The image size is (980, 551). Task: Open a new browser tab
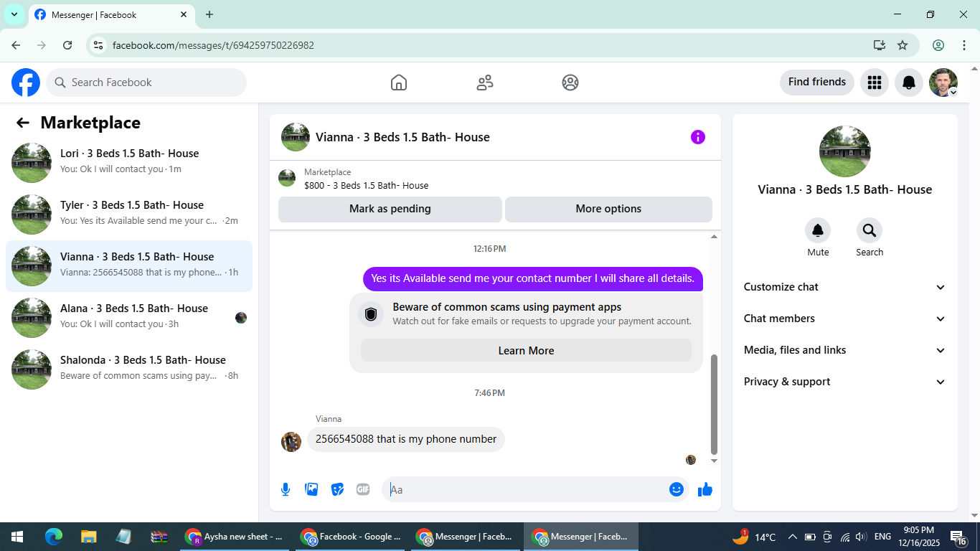(x=209, y=14)
